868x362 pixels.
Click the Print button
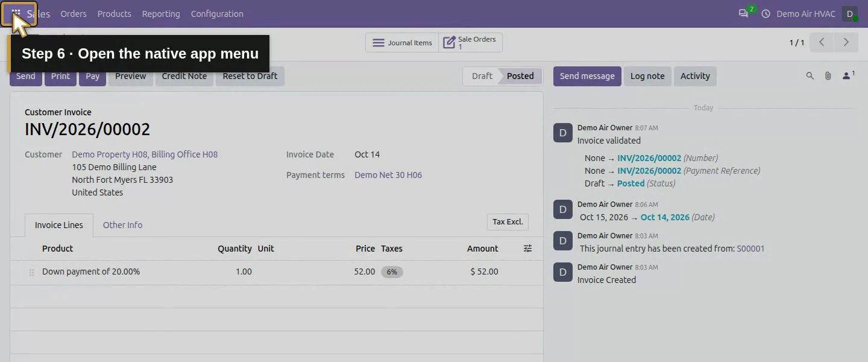tap(60, 76)
